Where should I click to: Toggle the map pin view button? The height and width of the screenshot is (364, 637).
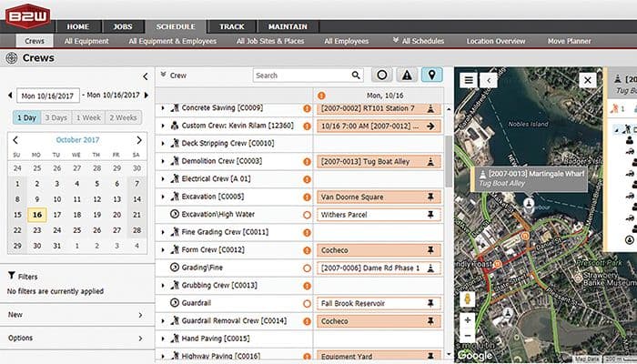[x=431, y=76]
